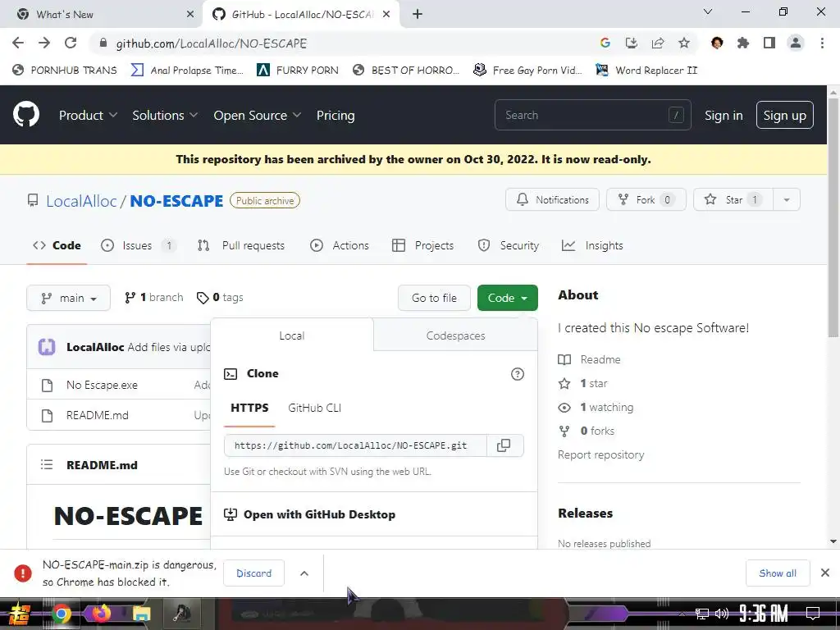
Task: Select the Codespaces tab in clone panel
Action: (x=455, y=336)
